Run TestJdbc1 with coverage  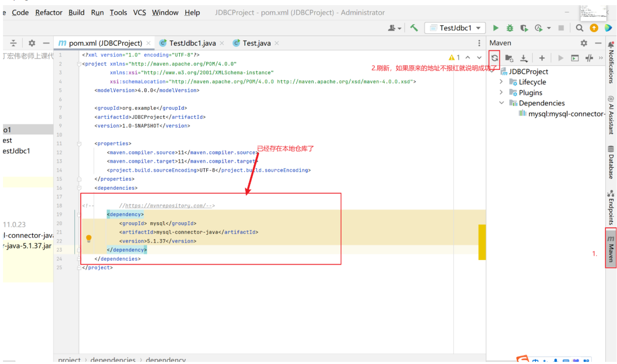point(524,28)
